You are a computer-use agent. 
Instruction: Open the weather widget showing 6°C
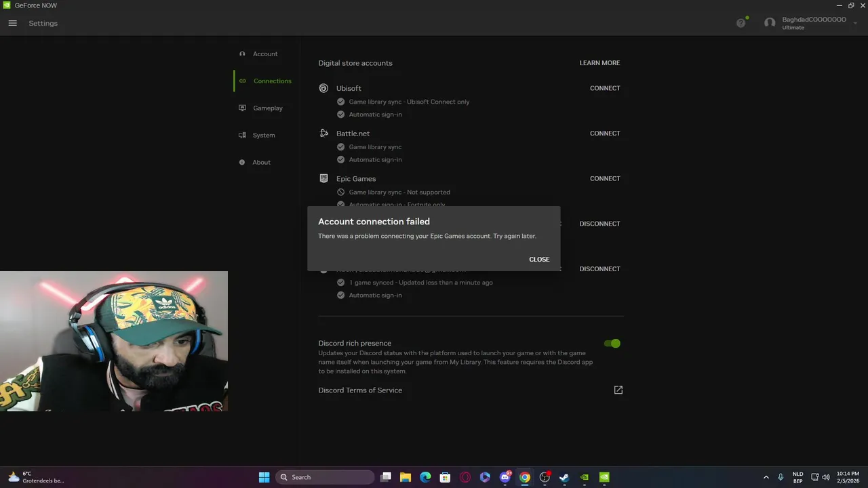pyautogui.click(x=35, y=477)
